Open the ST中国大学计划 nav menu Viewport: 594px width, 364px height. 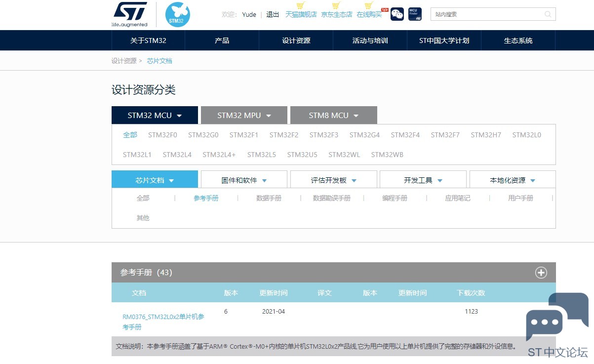pos(444,40)
